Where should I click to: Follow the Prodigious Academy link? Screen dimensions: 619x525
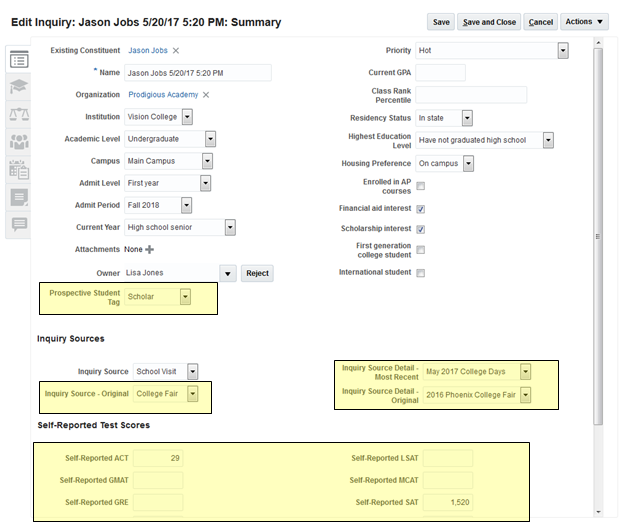coord(163,95)
